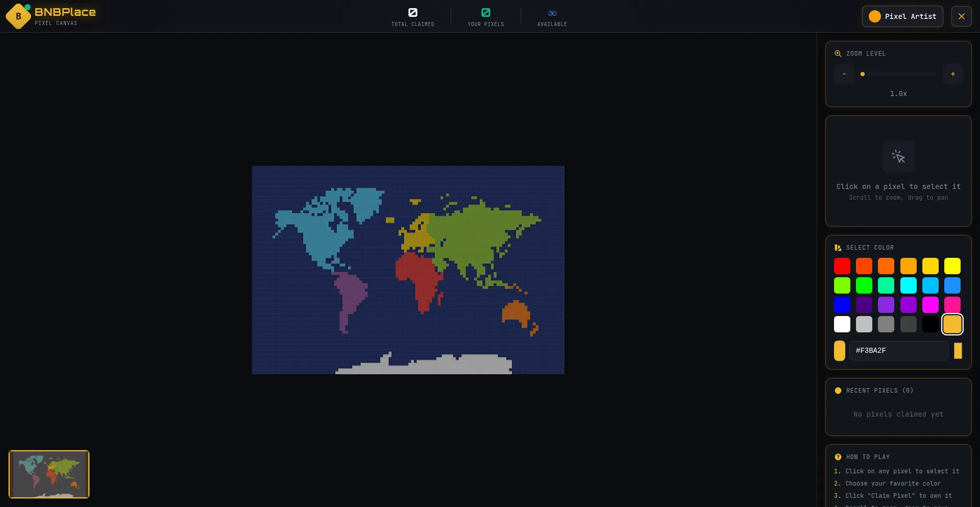Close the panel with the X button
This screenshot has width=980, height=507.
[x=961, y=16]
